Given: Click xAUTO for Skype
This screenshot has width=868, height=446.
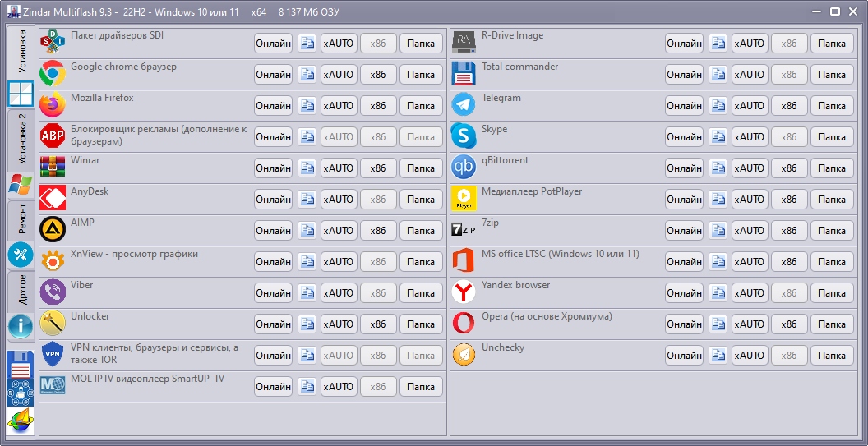Looking at the screenshot, I should coord(750,136).
